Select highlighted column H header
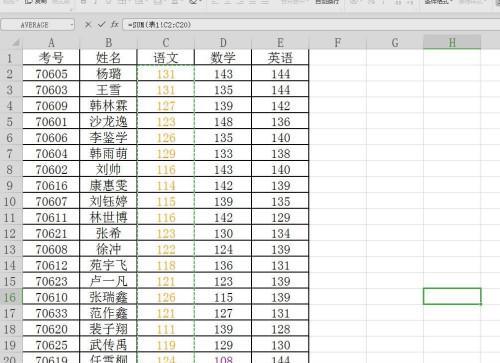Image resolution: width=500 pixels, height=363 pixels. pos(452,43)
